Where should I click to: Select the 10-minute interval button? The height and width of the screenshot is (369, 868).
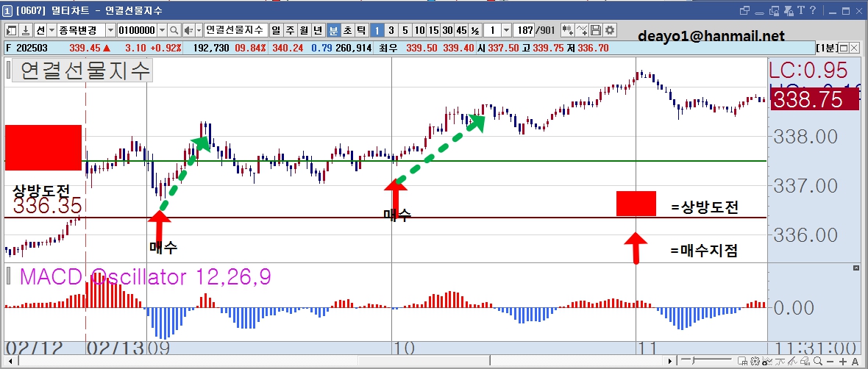[419, 30]
